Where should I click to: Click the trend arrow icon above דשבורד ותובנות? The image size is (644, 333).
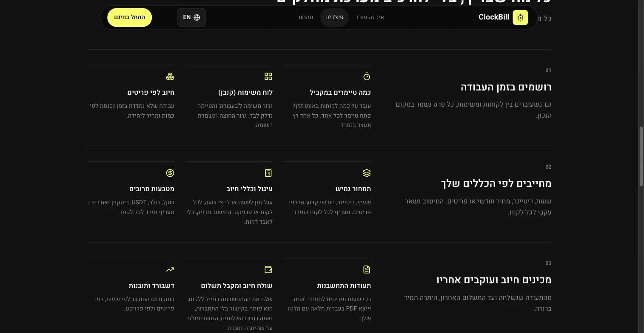pos(170,269)
